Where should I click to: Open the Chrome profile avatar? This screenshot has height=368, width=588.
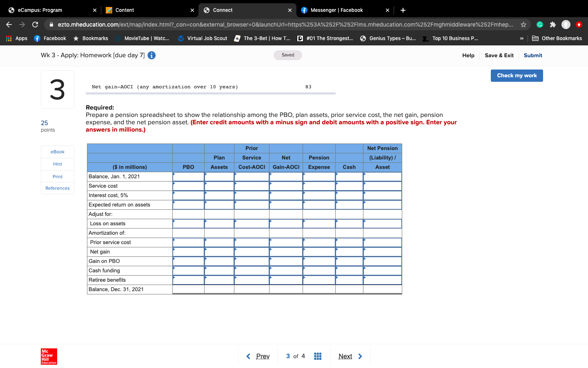point(566,25)
